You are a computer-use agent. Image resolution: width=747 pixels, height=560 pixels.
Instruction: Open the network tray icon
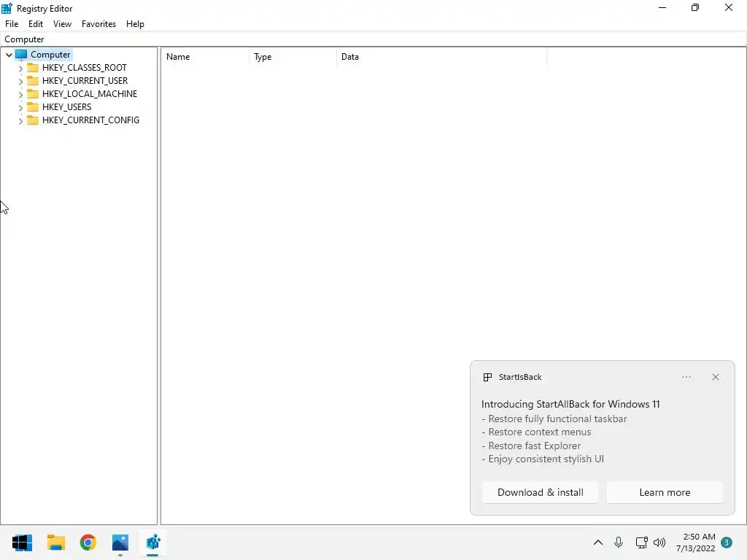click(641, 542)
